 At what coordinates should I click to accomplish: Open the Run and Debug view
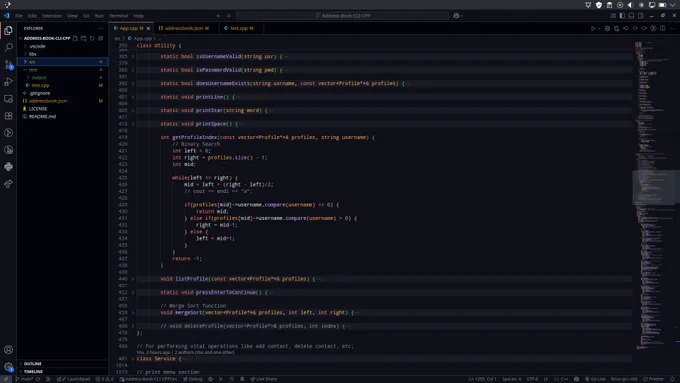[x=8, y=82]
